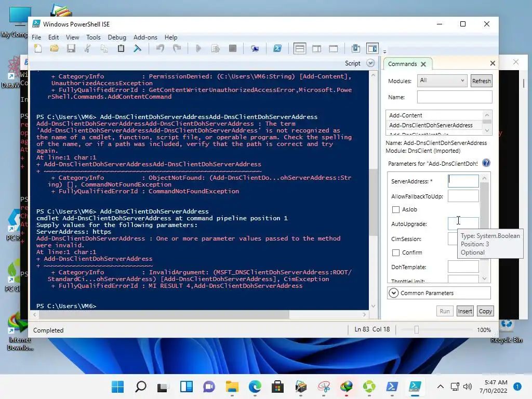Open the Modules dropdown set to All
The image size is (532, 399).
[x=442, y=81]
